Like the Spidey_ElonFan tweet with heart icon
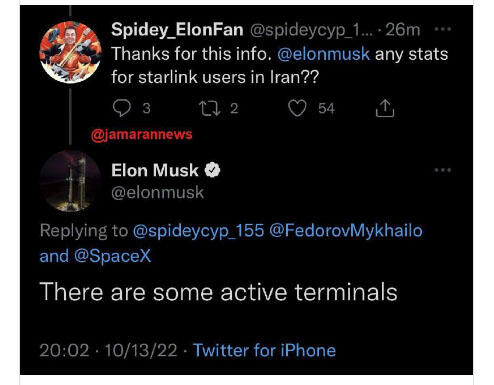Screen dimensions: 494x385 pyautogui.click(x=297, y=109)
